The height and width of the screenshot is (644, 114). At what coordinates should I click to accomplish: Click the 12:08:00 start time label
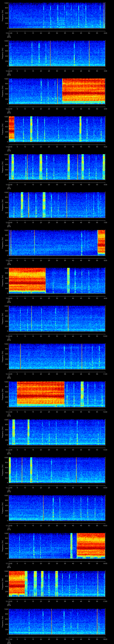click(x=9, y=298)
